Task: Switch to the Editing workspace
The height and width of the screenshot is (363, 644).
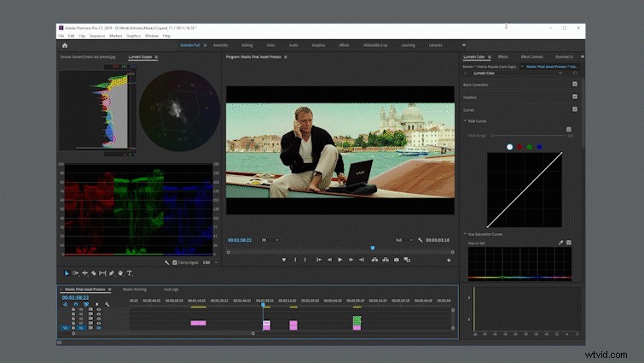Action: [247, 45]
